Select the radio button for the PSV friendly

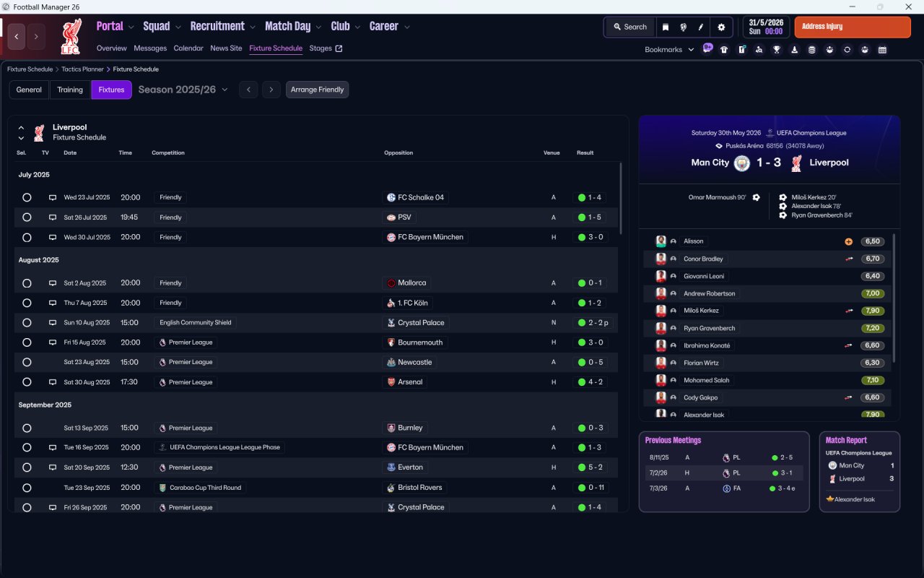tap(27, 217)
